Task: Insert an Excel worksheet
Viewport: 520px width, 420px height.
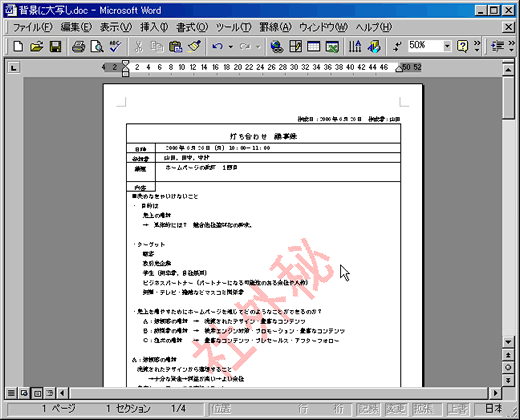Action: (332, 46)
